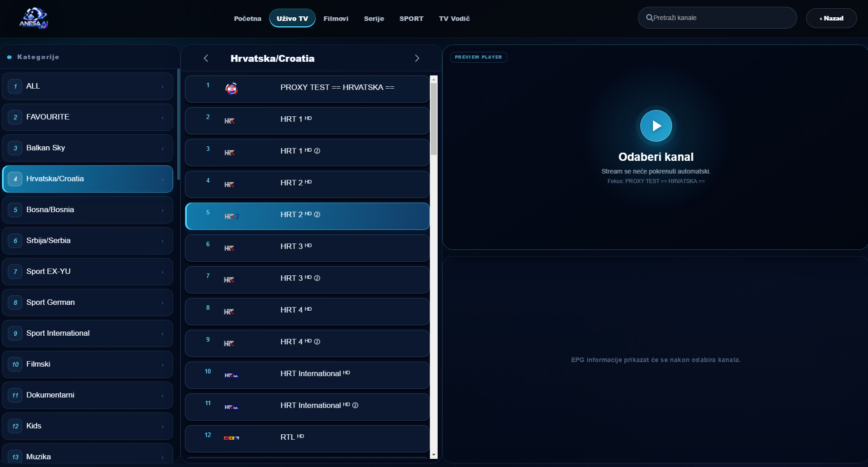Click the PREVIEW PLAYER label badge

[x=479, y=57]
